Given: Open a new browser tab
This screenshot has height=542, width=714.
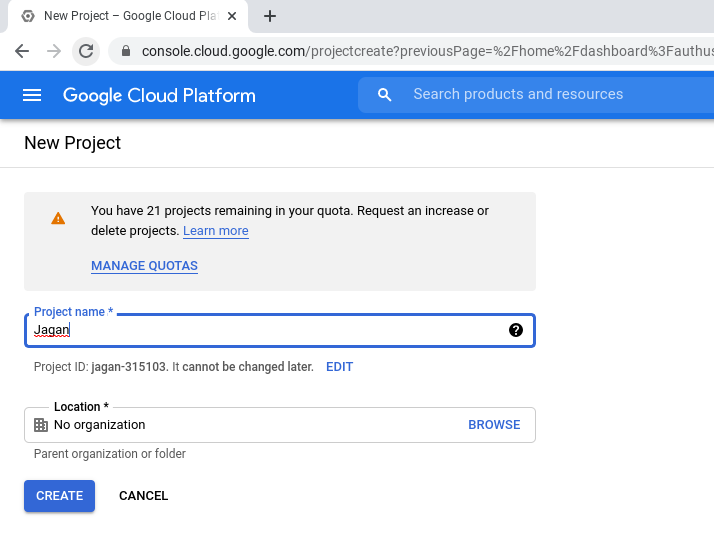Looking at the screenshot, I should [x=270, y=16].
